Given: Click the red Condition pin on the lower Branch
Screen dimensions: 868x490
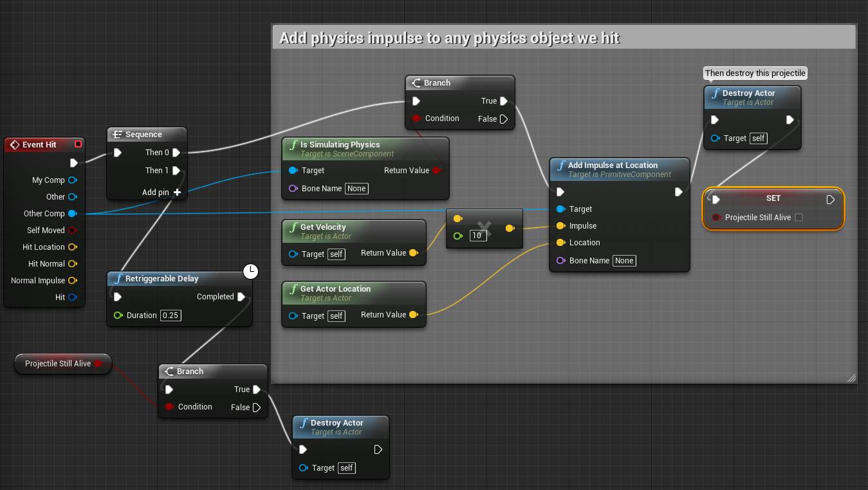Looking at the screenshot, I should tap(169, 407).
